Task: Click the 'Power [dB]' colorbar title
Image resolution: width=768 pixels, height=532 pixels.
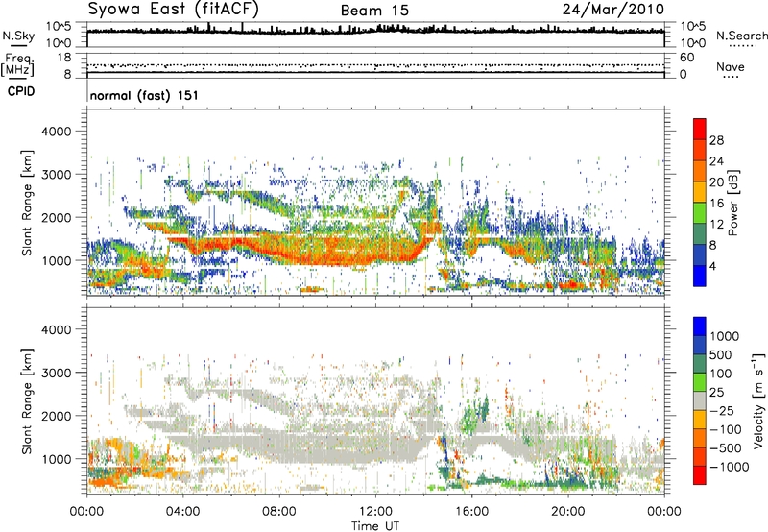Action: pyautogui.click(x=733, y=203)
